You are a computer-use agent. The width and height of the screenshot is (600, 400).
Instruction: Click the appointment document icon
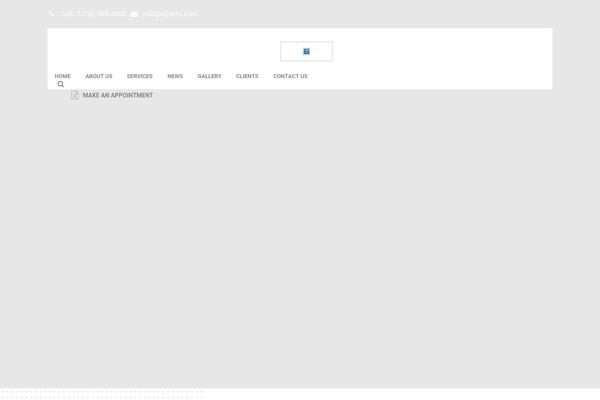(x=75, y=95)
